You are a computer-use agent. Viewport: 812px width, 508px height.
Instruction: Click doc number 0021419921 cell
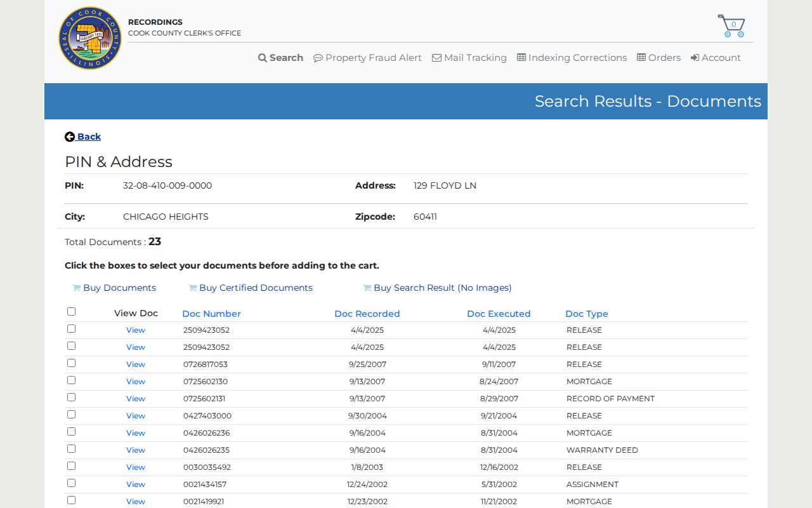pos(204,502)
